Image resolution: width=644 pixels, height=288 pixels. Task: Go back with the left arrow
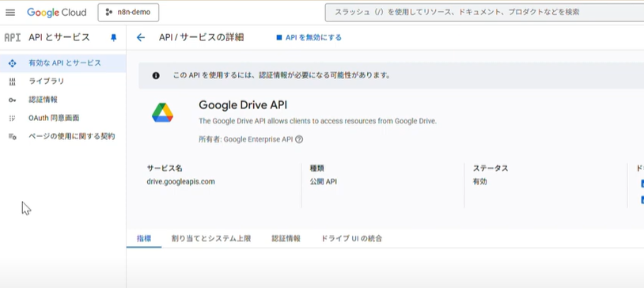coord(141,38)
